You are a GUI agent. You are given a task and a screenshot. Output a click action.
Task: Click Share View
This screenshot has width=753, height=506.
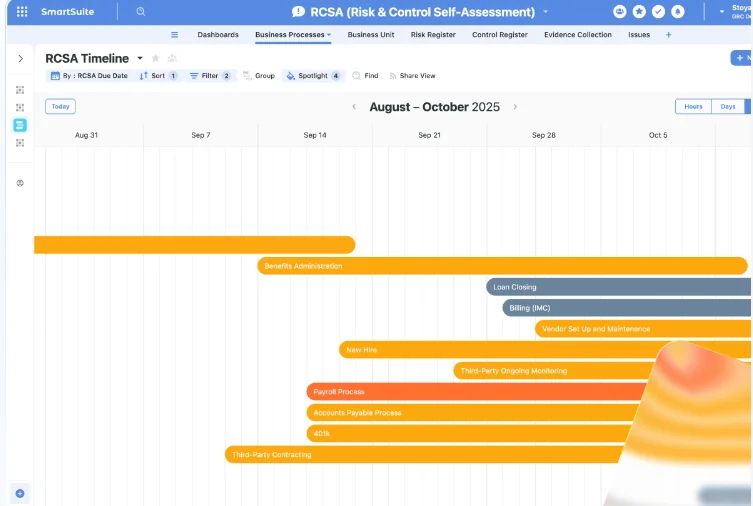click(413, 76)
